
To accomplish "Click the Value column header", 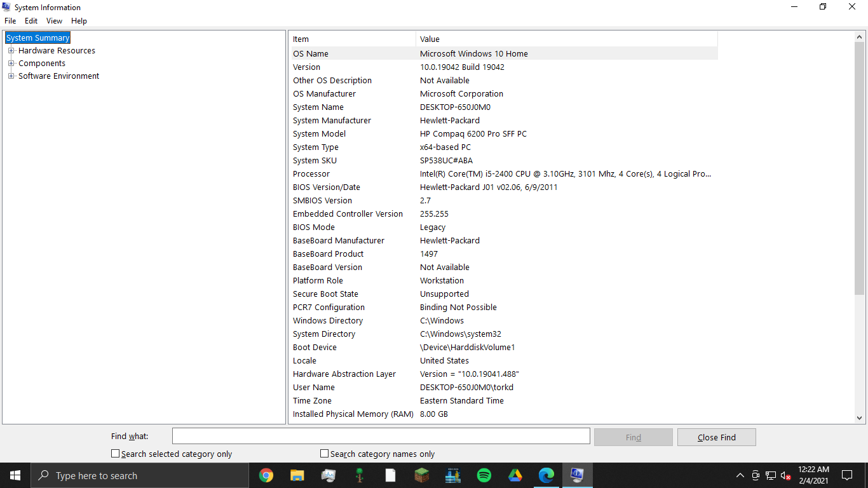I will [567, 39].
